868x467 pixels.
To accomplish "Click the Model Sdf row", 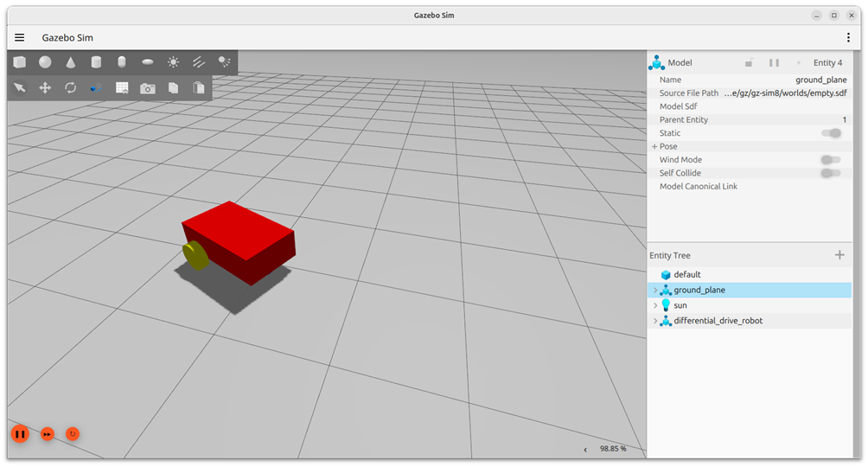I will [x=750, y=106].
